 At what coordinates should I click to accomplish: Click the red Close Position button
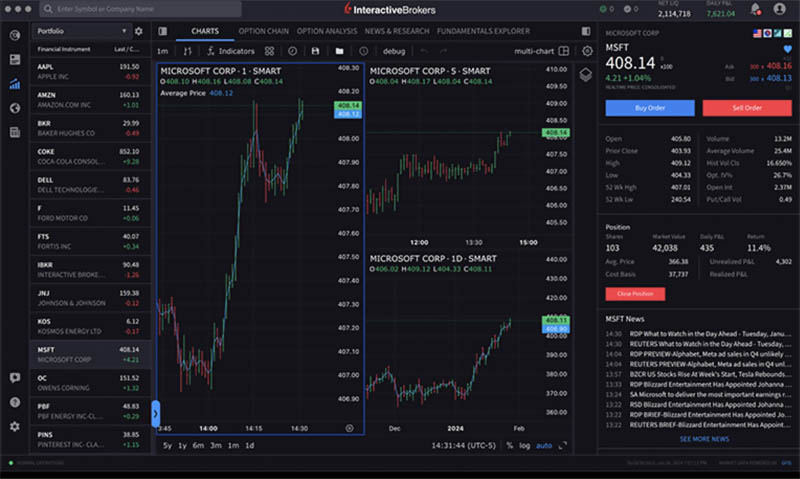click(635, 294)
